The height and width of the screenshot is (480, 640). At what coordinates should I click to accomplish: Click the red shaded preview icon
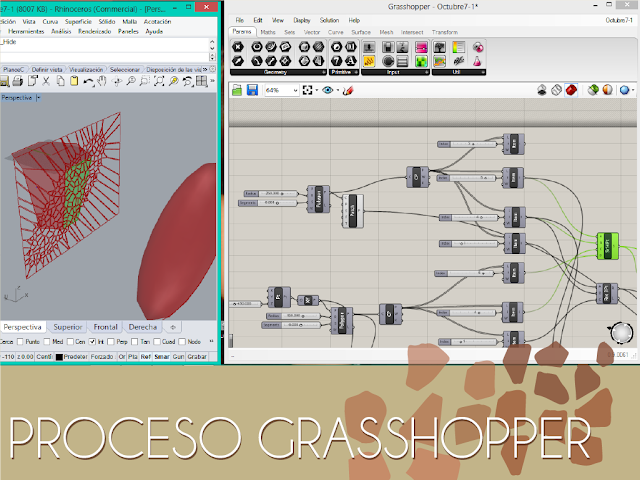click(571, 90)
